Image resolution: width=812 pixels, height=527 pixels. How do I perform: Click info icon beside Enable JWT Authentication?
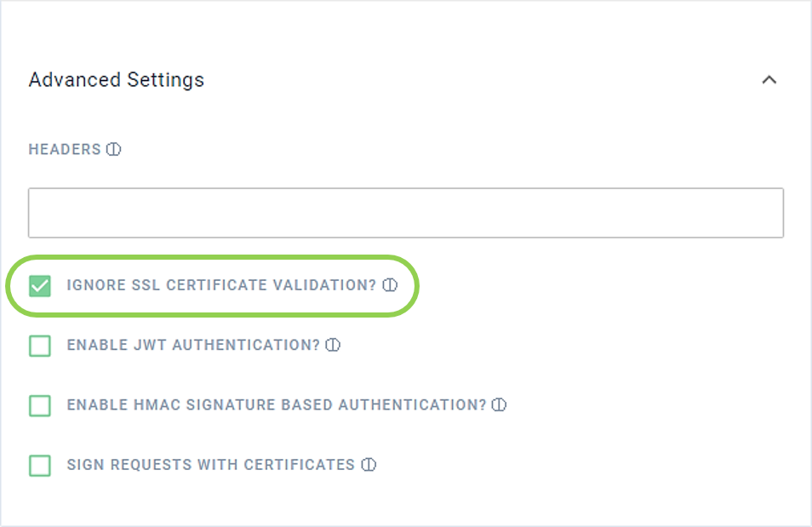[x=334, y=345]
